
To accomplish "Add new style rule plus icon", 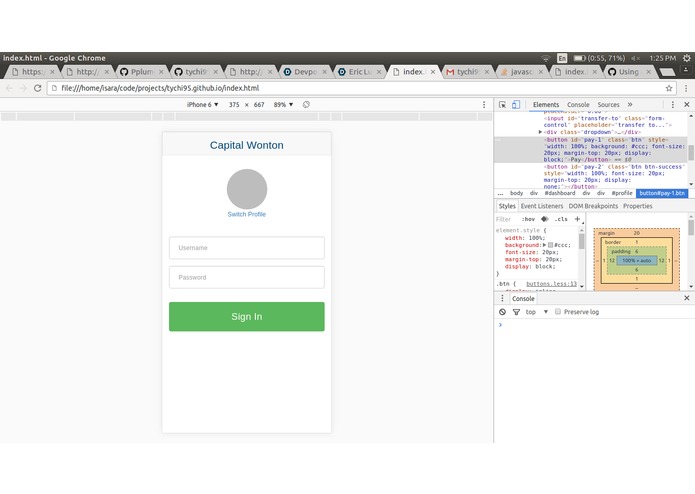I will click(577, 219).
